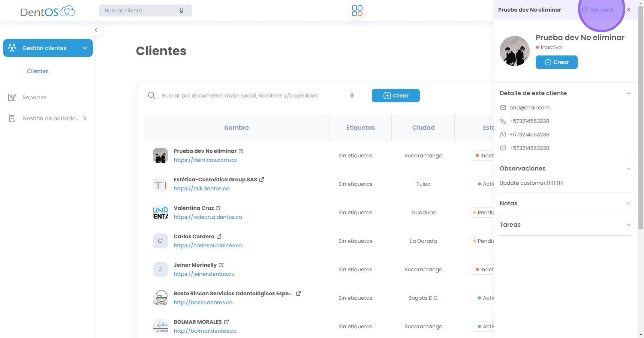This screenshot has height=338, width=644.
Task: Click the apps grid icon in header
Action: [357, 10]
